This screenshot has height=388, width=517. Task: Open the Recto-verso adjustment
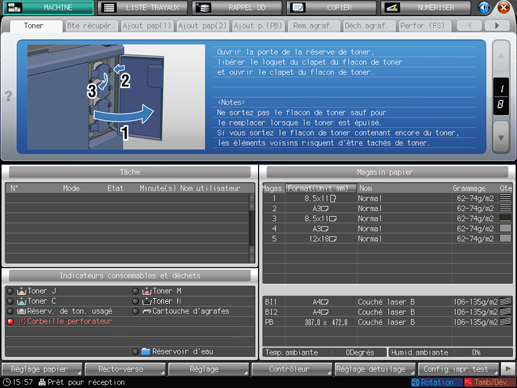tap(125, 369)
